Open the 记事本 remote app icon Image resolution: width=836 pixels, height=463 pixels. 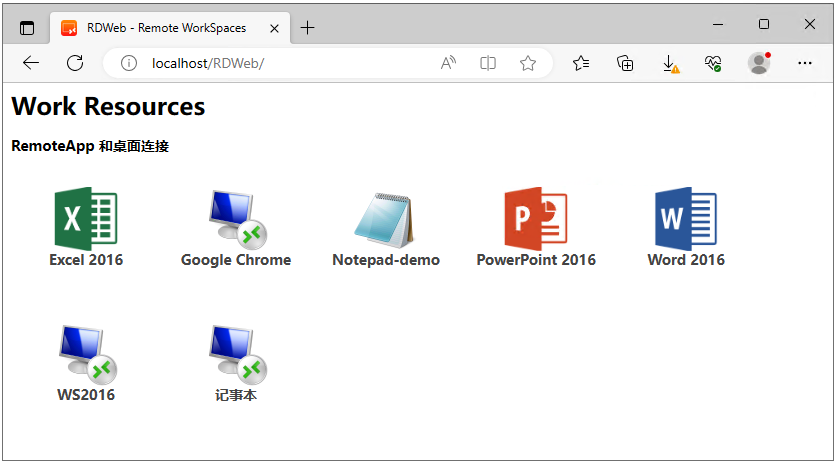click(236, 354)
